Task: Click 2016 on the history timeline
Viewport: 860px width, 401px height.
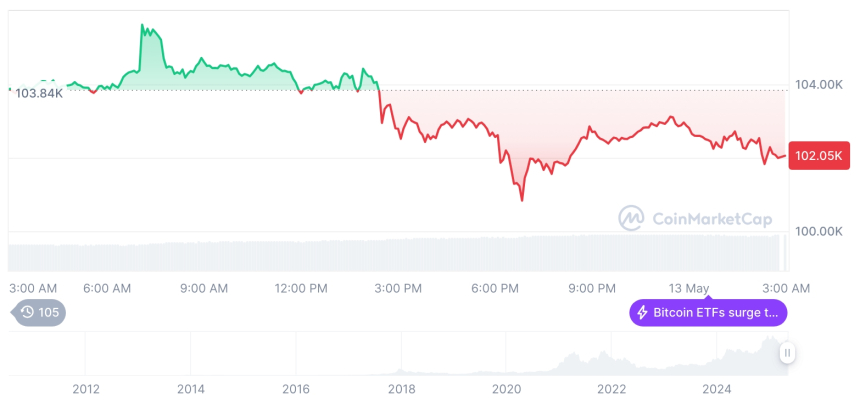Action: pos(296,389)
